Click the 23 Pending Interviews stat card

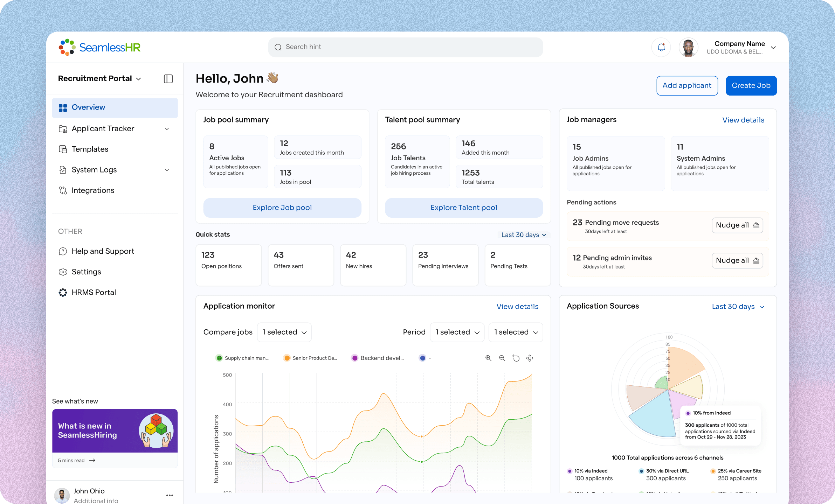445,265
